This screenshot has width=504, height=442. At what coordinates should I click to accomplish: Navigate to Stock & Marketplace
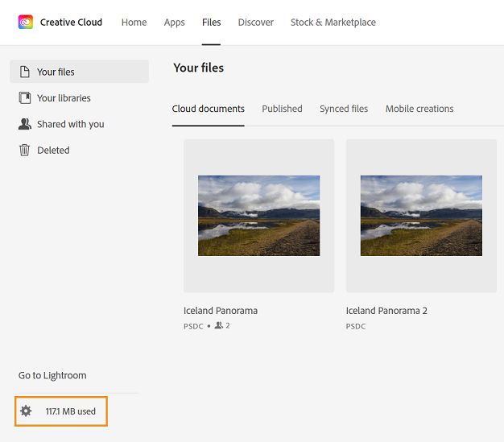pos(333,23)
